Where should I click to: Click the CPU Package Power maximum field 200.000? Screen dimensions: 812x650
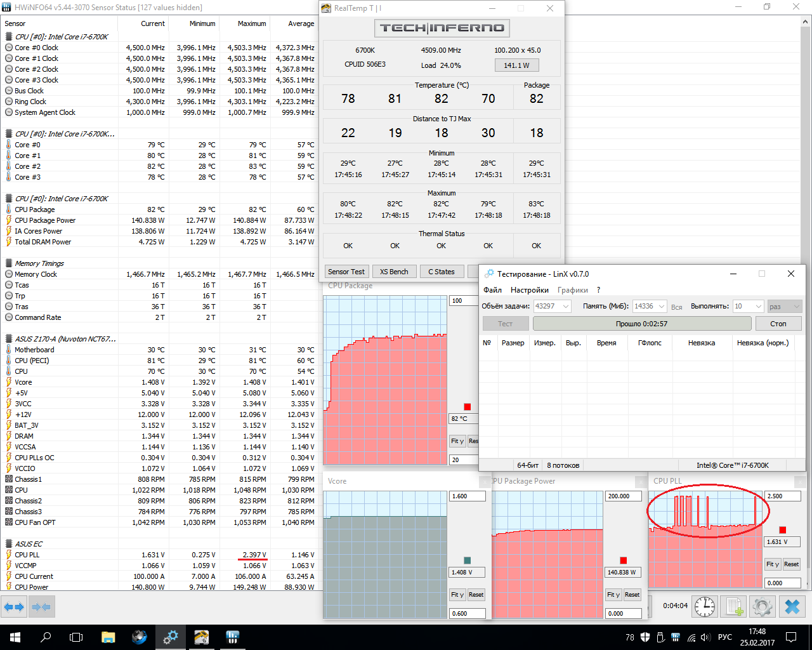click(x=624, y=496)
